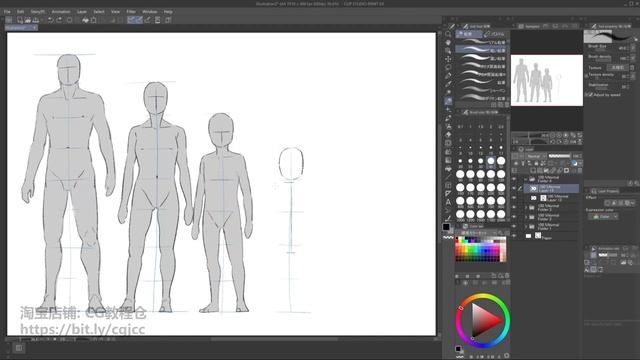Toggle visibility of Folder 4 layer
The image size is (640, 360).
point(514,179)
